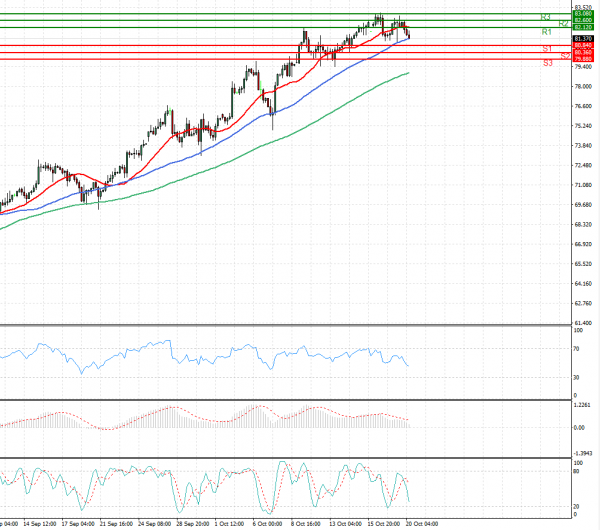
Task: Click the 14 Sep 12:00 date label
Action: [x=40, y=523]
